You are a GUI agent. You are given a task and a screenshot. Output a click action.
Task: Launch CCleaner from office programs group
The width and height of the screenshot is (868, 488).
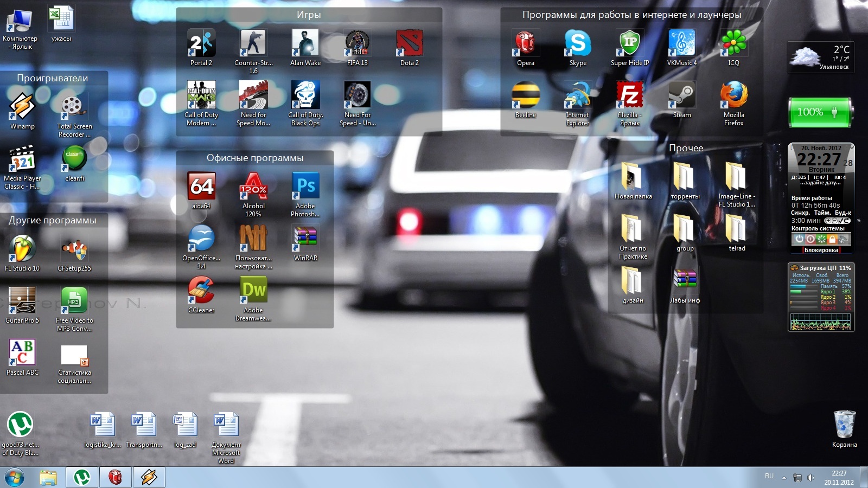tap(201, 291)
